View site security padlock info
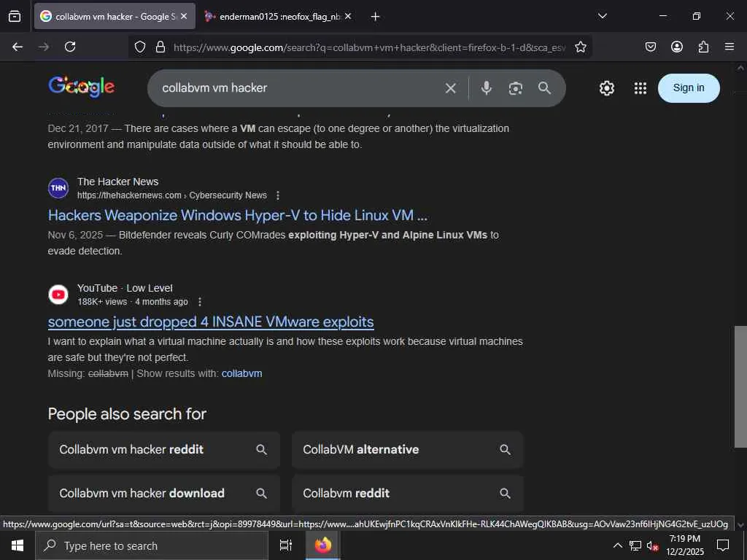 click(x=160, y=47)
